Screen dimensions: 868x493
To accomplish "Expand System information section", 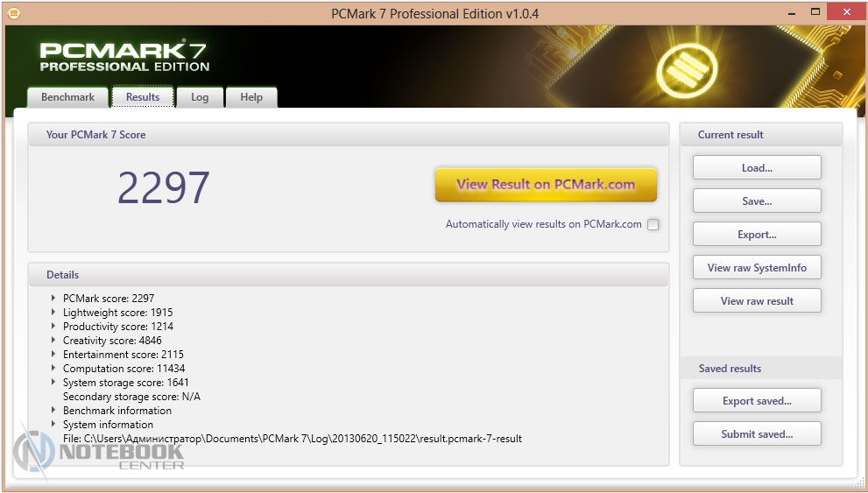I will tap(54, 425).
